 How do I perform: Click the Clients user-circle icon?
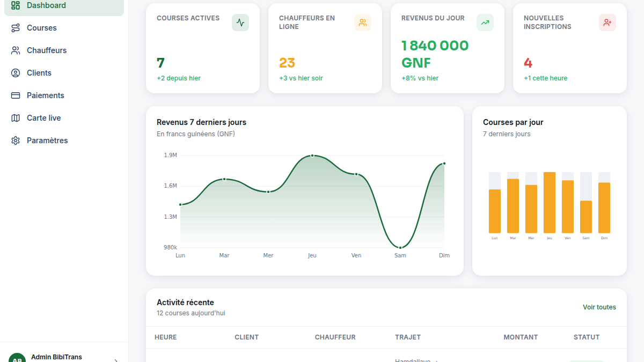(16, 73)
